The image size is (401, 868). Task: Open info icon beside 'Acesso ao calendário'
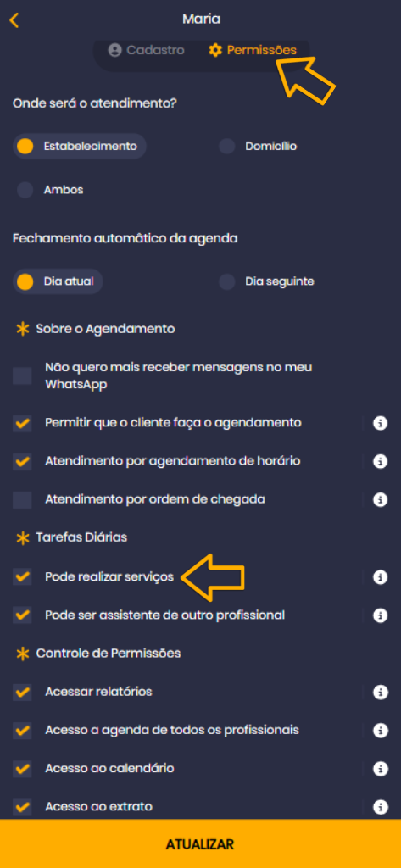380,769
